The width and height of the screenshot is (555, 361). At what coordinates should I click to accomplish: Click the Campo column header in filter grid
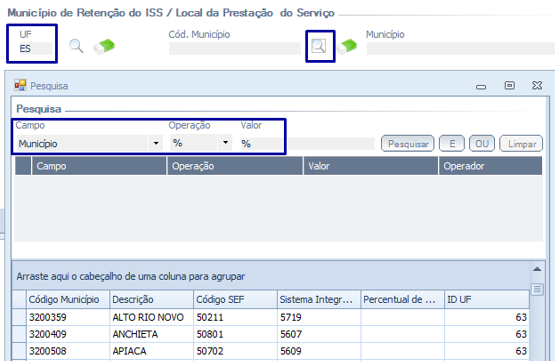[x=99, y=166]
